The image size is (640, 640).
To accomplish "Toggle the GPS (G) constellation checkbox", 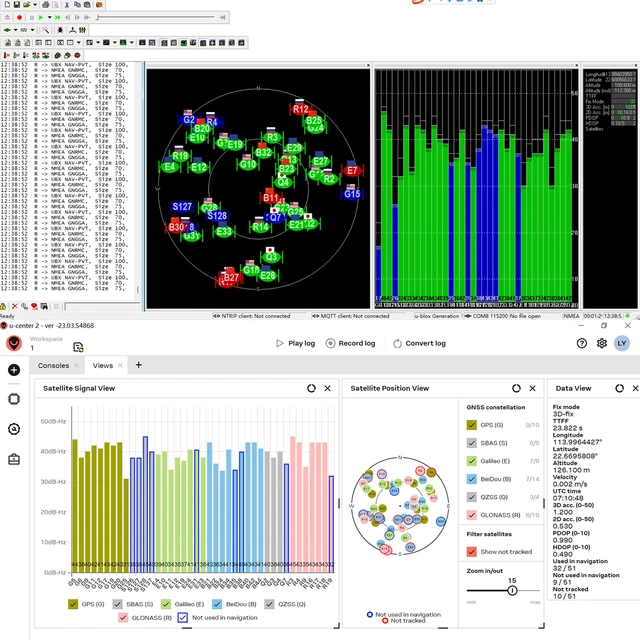I will (471, 425).
